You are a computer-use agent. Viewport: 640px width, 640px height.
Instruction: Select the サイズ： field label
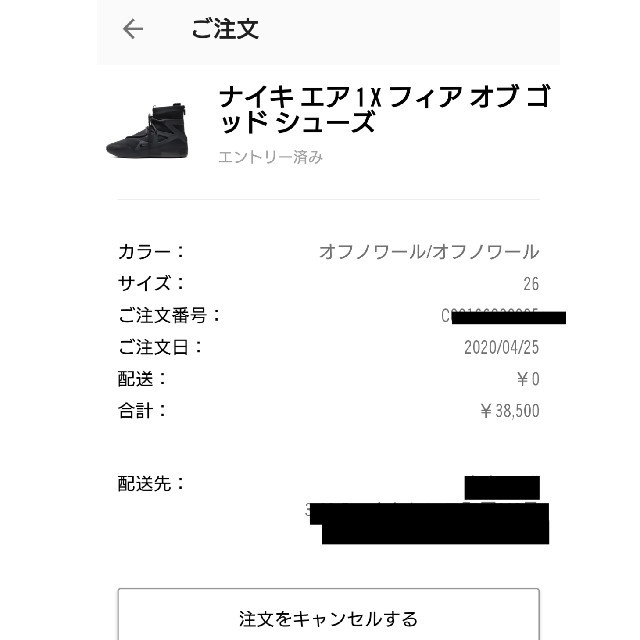pos(151,283)
